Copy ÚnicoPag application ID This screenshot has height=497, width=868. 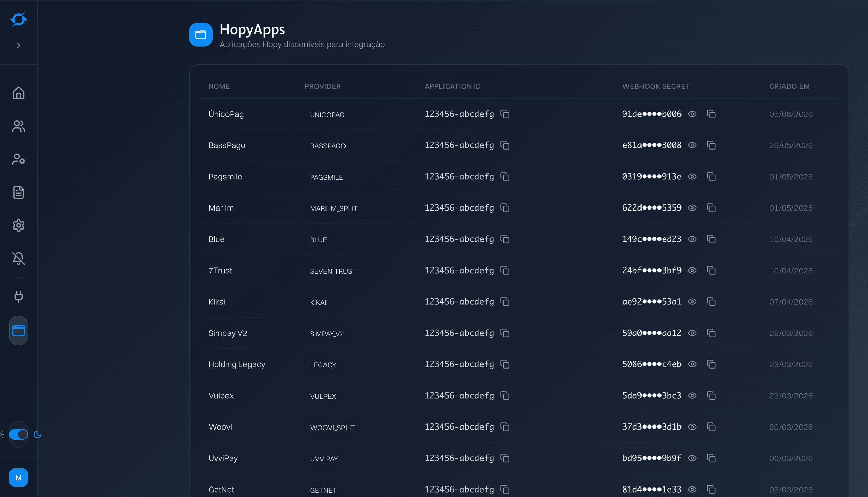pyautogui.click(x=505, y=114)
